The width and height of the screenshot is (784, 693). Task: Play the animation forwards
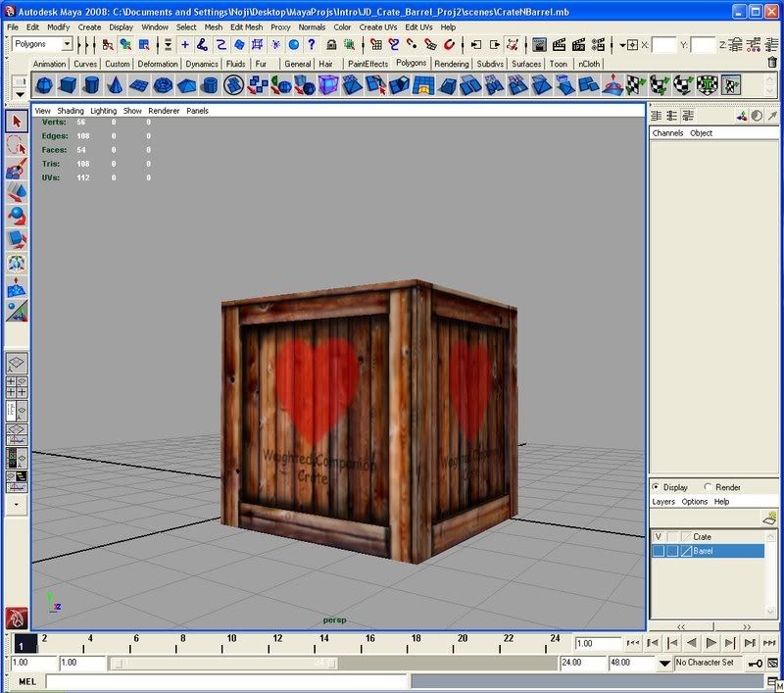click(711, 643)
